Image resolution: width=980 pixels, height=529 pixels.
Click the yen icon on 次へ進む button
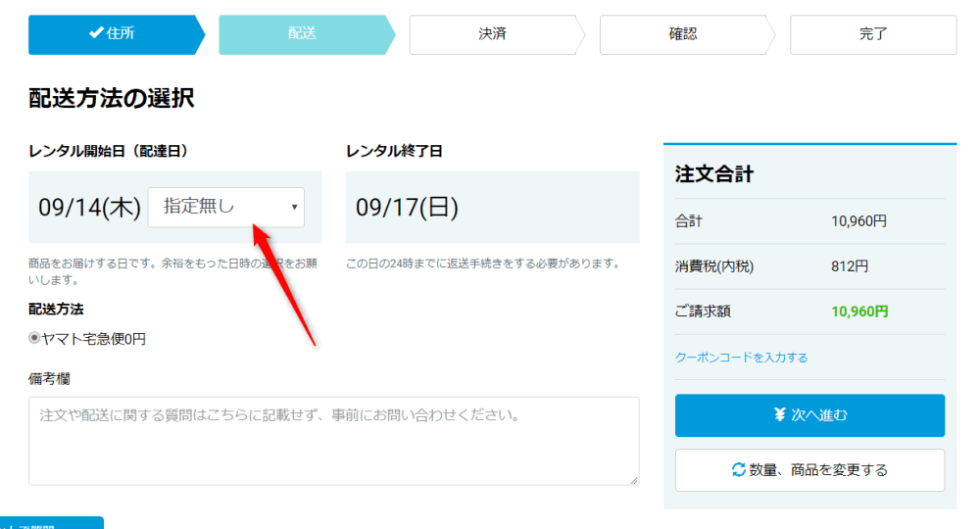click(x=779, y=414)
